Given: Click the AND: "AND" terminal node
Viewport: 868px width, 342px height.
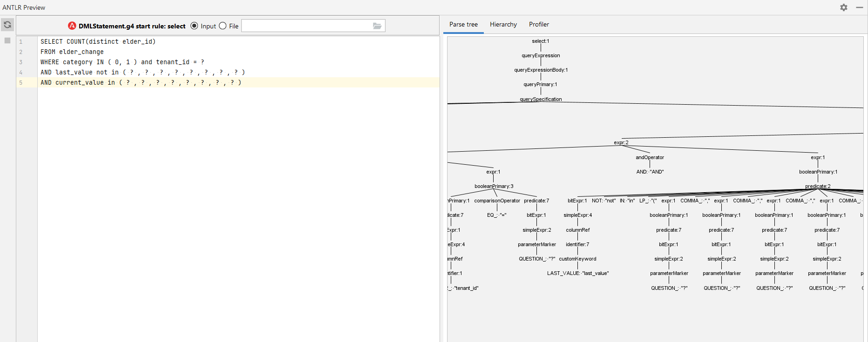Looking at the screenshot, I should [650, 172].
